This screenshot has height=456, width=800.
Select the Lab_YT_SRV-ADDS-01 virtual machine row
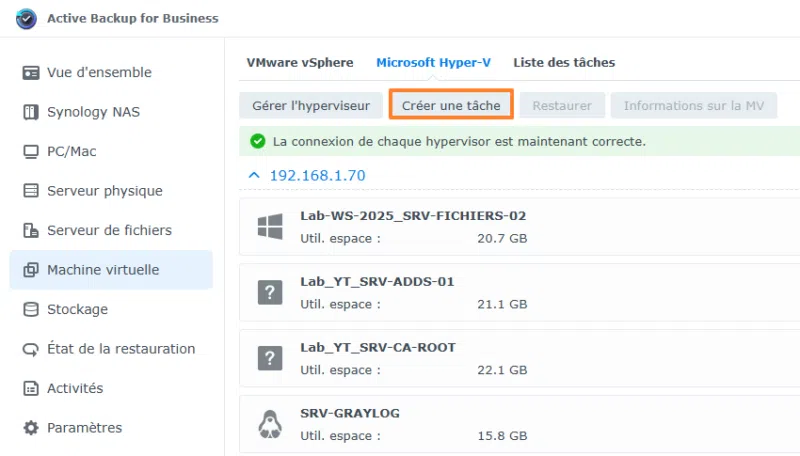[x=519, y=292]
